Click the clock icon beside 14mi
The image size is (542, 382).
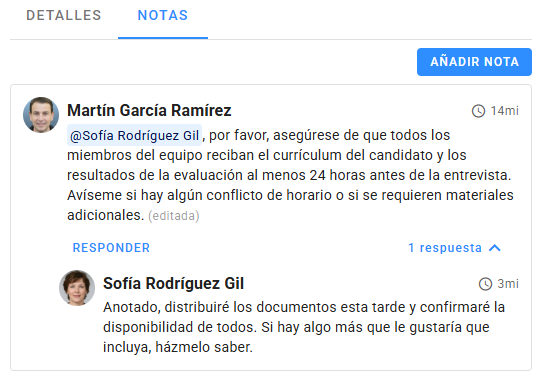click(478, 111)
